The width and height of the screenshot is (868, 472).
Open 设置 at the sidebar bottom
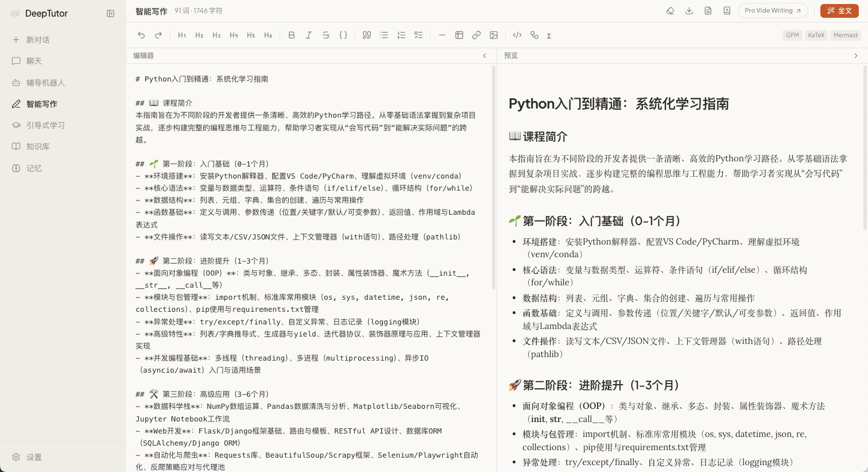tap(63, 457)
